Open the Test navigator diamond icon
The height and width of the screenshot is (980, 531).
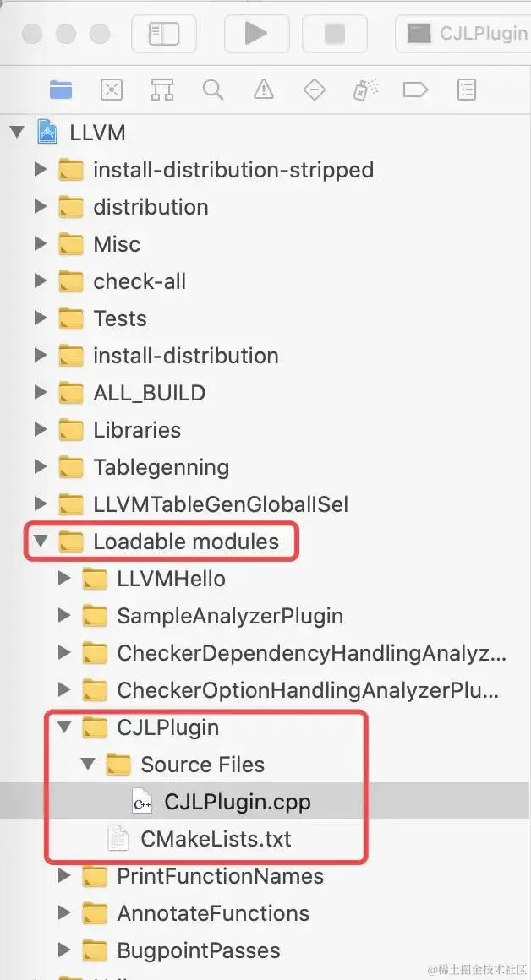tap(314, 90)
